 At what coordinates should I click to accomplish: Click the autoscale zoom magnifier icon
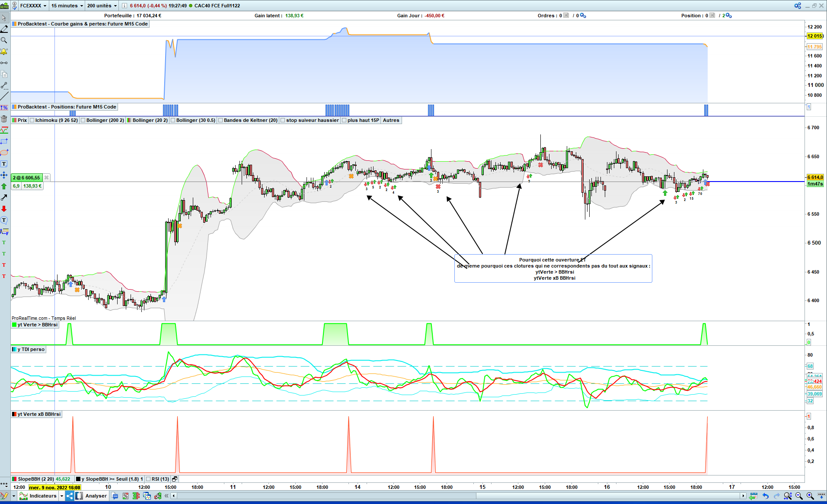point(788,496)
